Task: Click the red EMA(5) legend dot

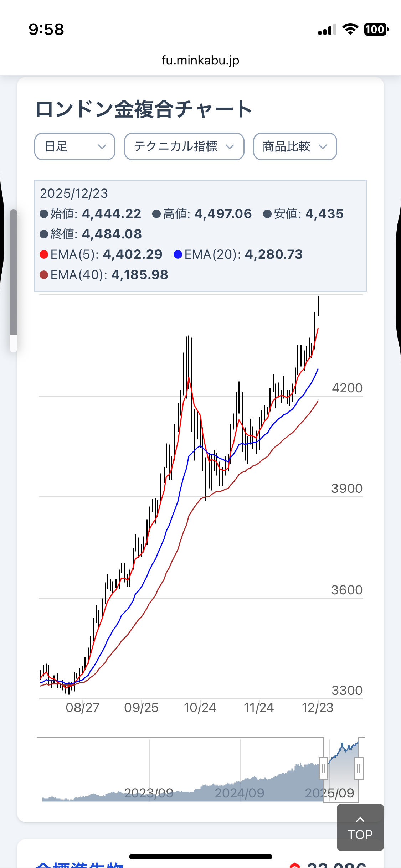Action: point(44,254)
